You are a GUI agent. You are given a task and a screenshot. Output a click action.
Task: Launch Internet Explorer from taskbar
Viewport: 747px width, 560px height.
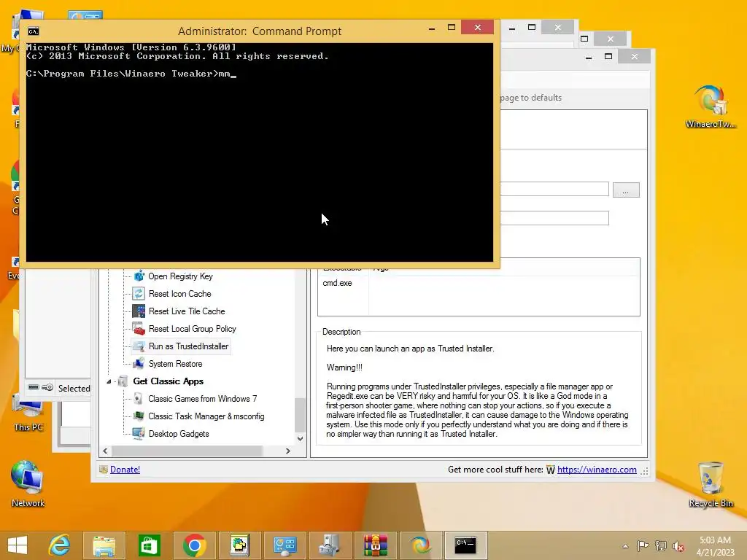60,545
